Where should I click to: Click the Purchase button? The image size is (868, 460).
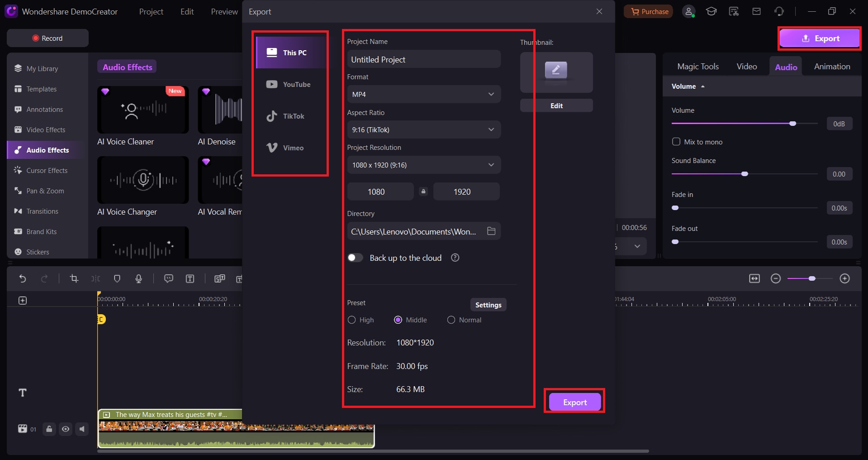(649, 11)
